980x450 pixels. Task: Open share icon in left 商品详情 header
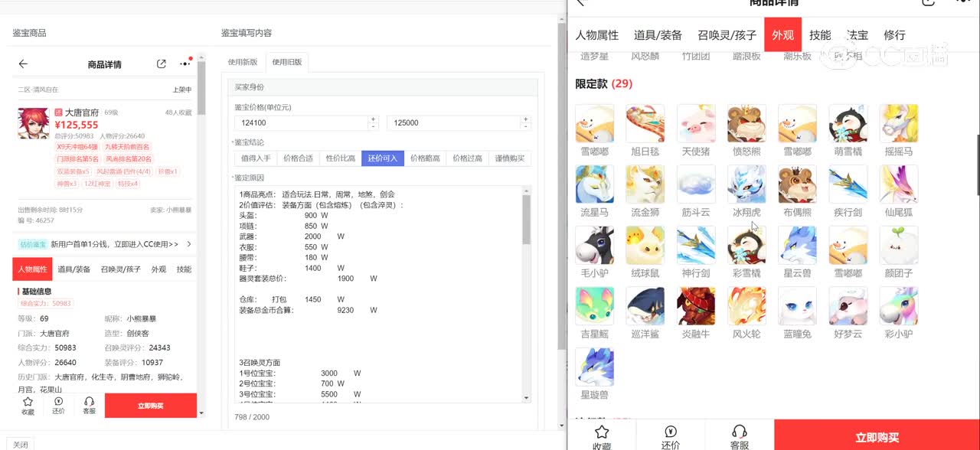(161, 64)
